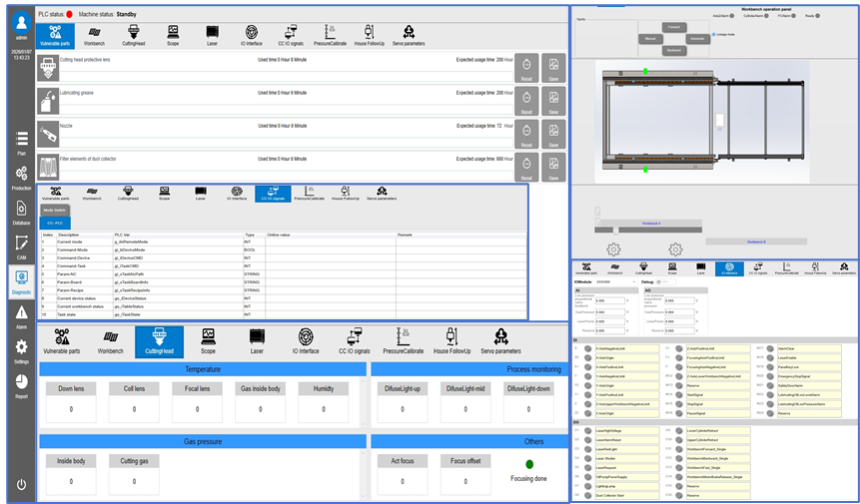Open Servo parameters in the Vulnerable parts page toolbar
The width and height of the screenshot is (860, 504).
click(409, 36)
